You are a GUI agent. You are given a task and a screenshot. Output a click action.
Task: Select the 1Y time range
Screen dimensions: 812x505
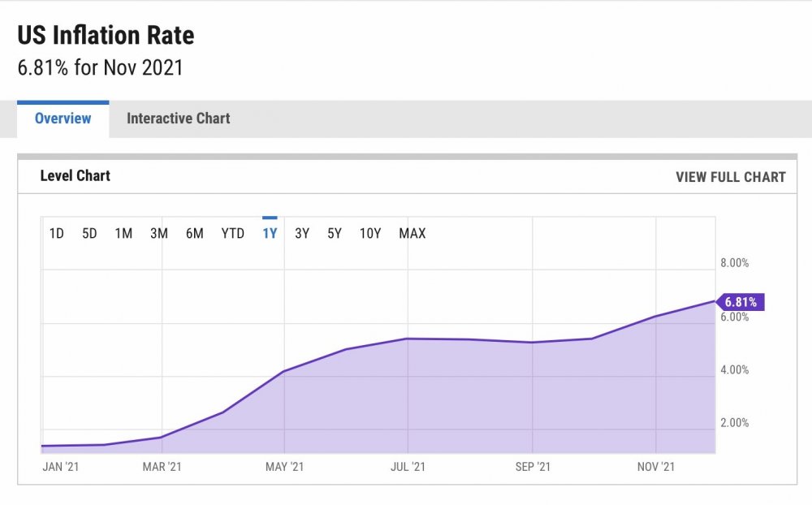pos(270,234)
